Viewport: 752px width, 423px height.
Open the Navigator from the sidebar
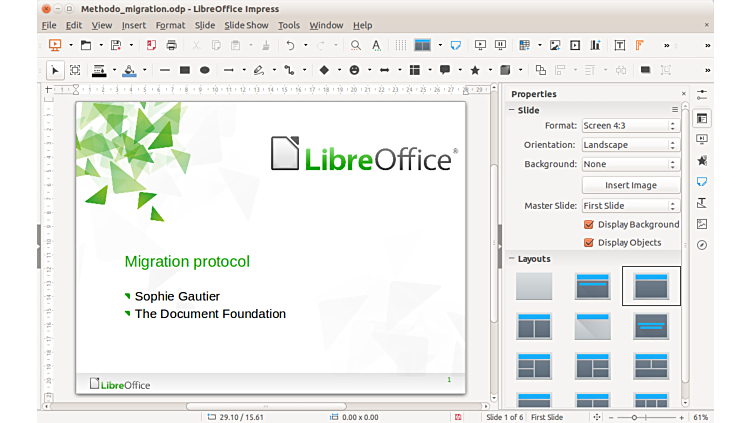pos(702,245)
